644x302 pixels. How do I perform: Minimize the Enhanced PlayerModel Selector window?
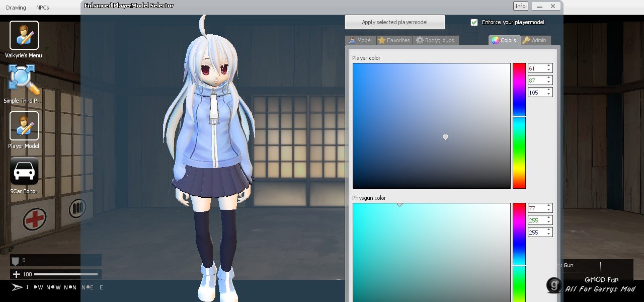(x=539, y=6)
